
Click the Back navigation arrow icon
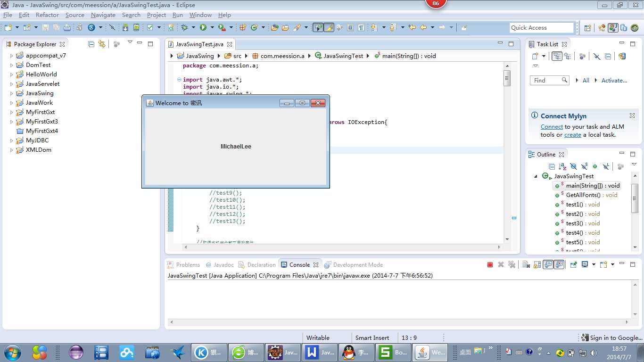pos(423,28)
